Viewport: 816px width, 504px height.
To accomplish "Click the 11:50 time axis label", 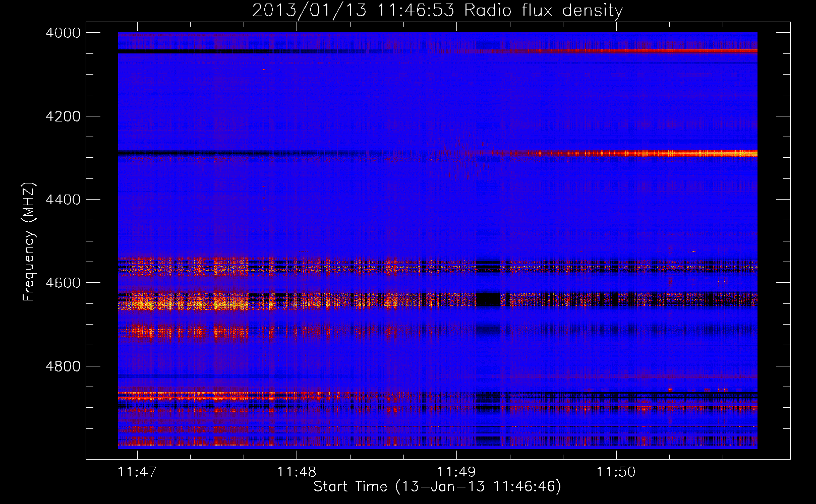I will (x=616, y=472).
